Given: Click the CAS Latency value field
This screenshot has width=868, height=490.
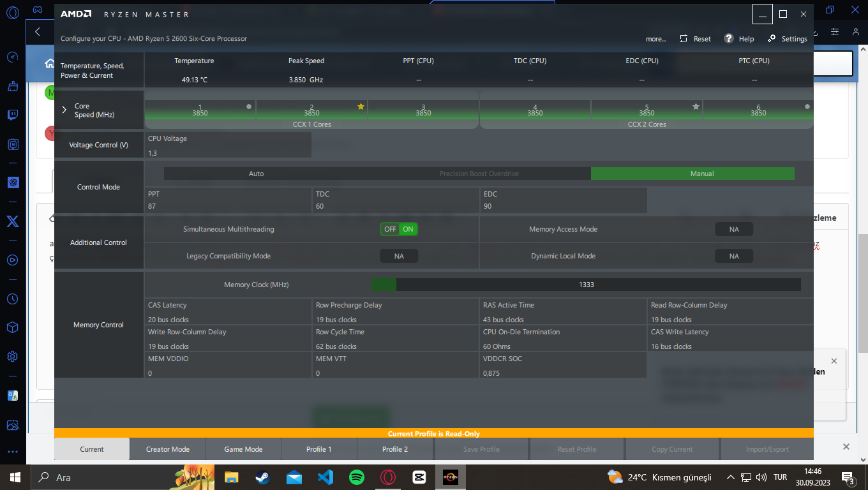Looking at the screenshot, I should (228, 320).
